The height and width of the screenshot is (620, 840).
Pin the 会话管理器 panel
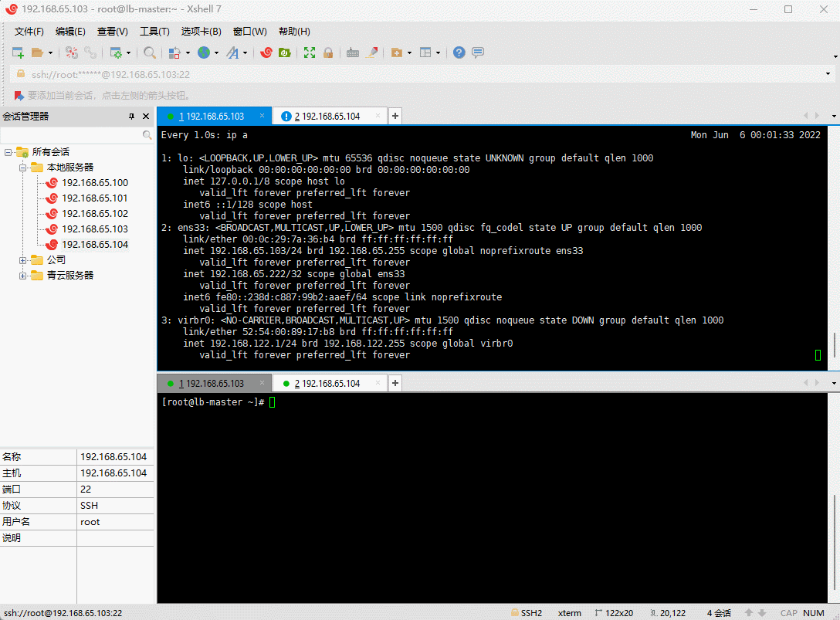pyautogui.click(x=131, y=117)
